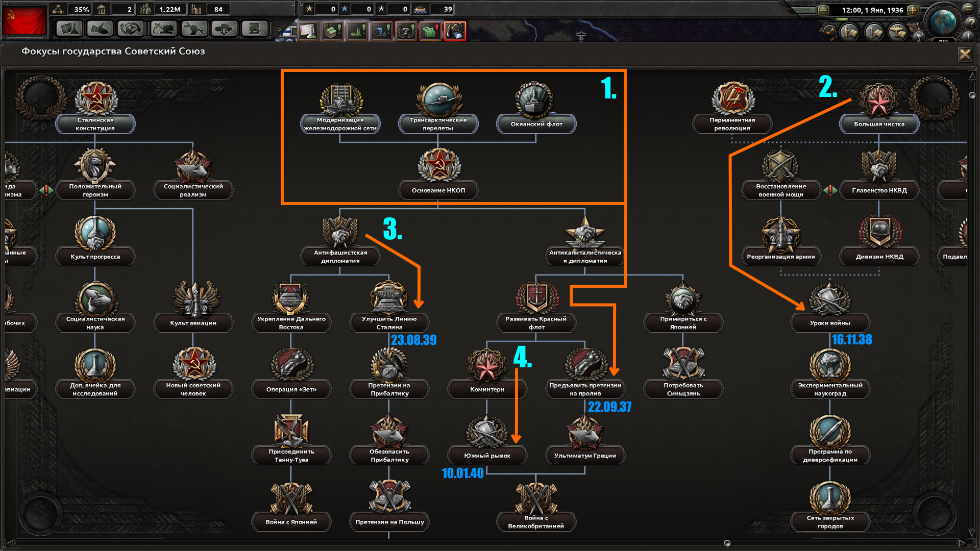Image resolution: width=980 pixels, height=551 pixels.
Task: Select the Сталинская конституция focus
Action: tap(95, 108)
